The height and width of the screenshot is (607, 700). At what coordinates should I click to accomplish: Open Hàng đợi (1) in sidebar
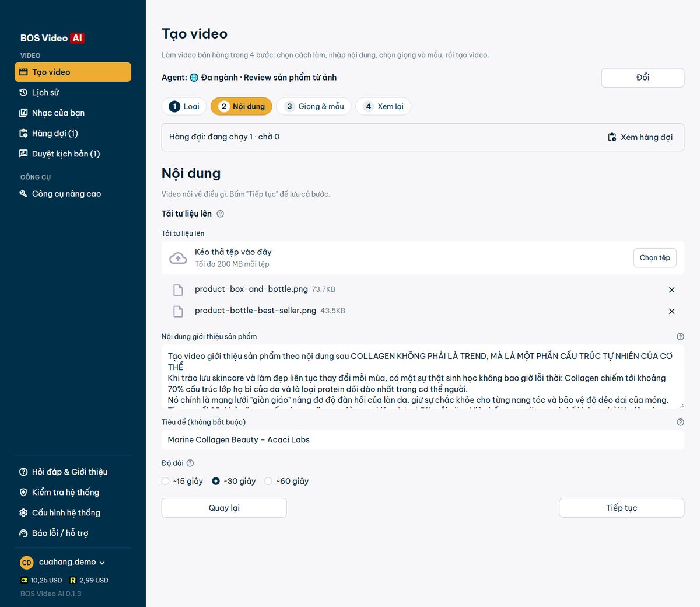click(73, 133)
